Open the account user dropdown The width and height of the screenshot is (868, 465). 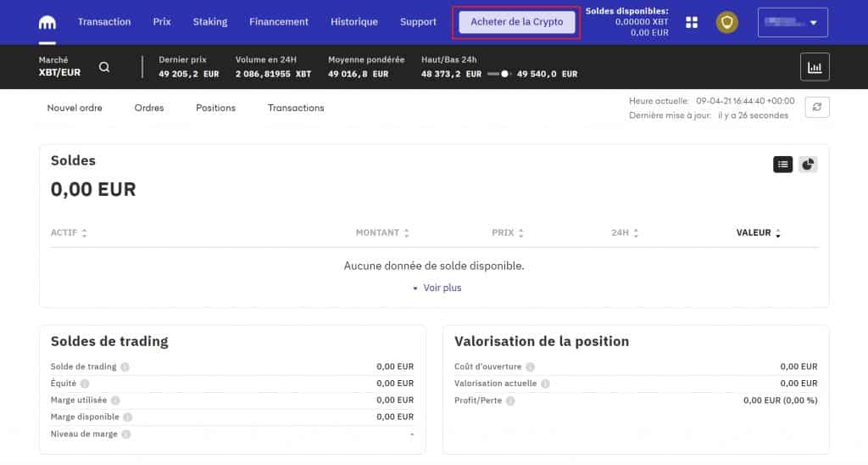click(793, 22)
